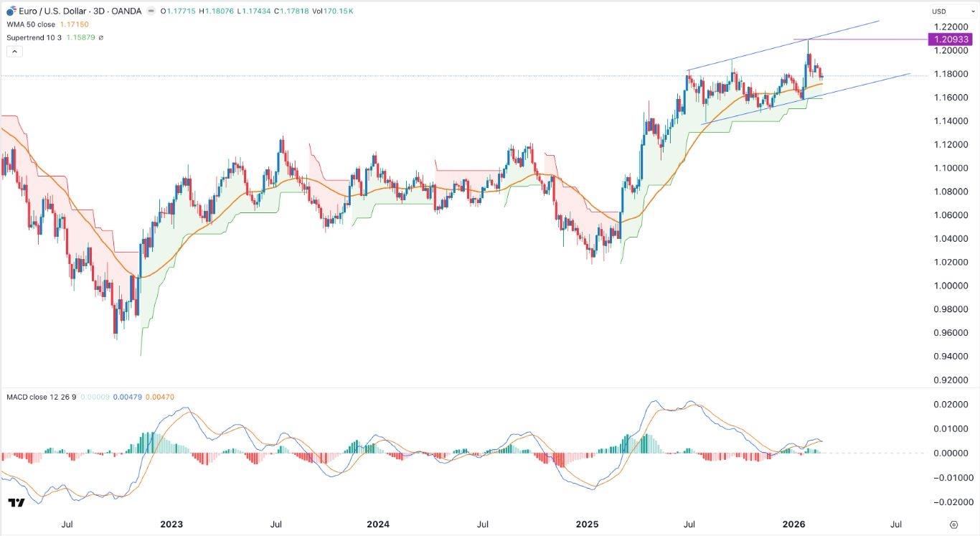Toggle visibility of the Supertrend indicator
This screenshot has height=536, width=980.
34,37
